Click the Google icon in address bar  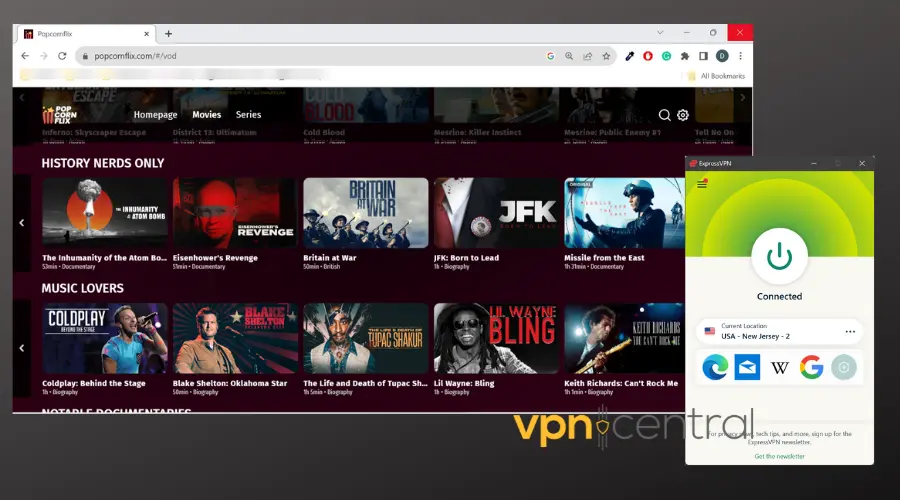tap(550, 56)
